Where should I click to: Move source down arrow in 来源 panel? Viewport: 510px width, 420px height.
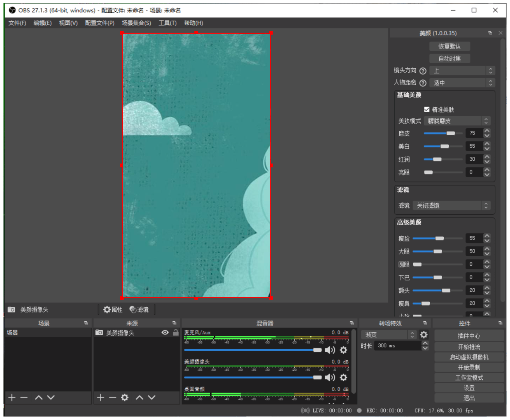pos(152,398)
